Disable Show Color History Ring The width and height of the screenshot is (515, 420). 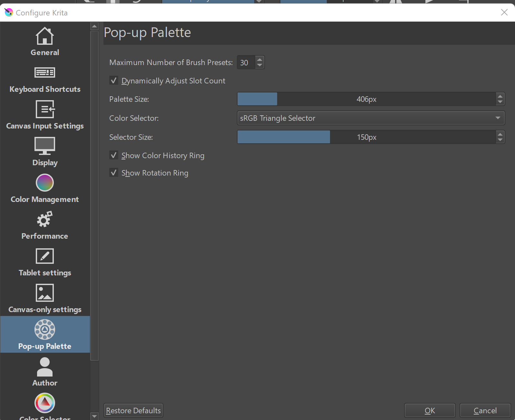point(114,155)
